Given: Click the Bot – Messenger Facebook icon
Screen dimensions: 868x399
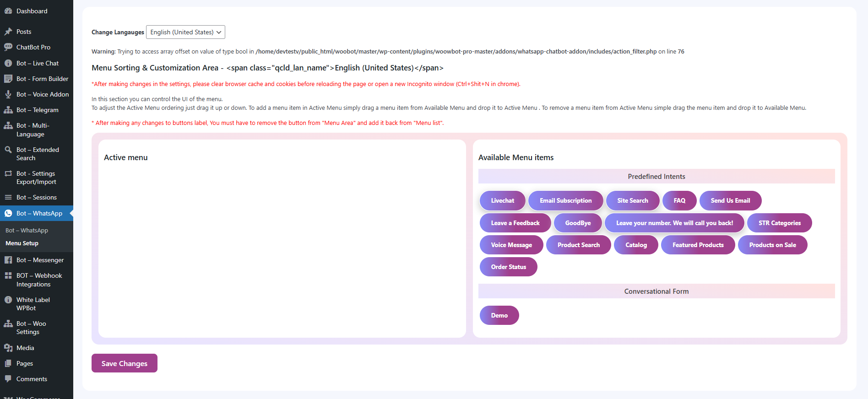Looking at the screenshot, I should [8, 260].
